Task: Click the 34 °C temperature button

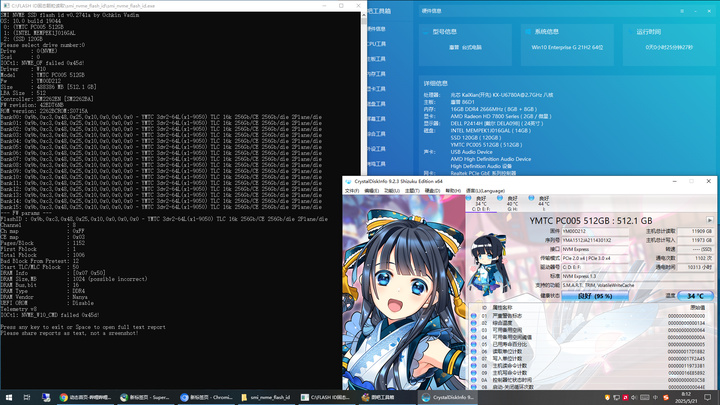Action: point(695,296)
